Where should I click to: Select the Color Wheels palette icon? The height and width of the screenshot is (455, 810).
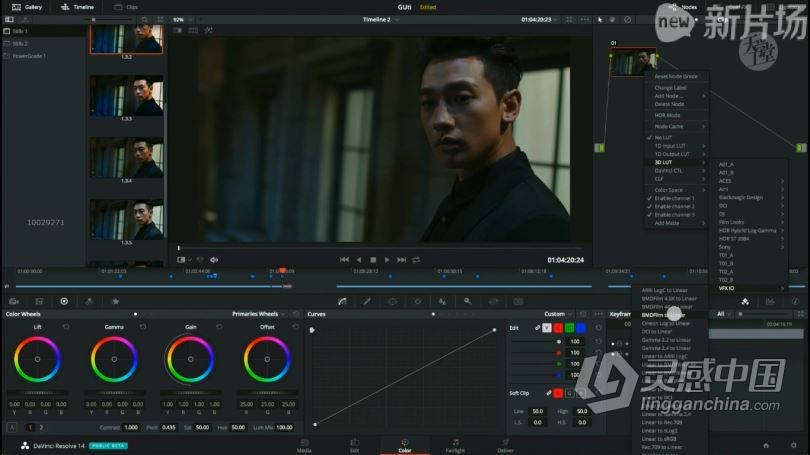[64, 302]
